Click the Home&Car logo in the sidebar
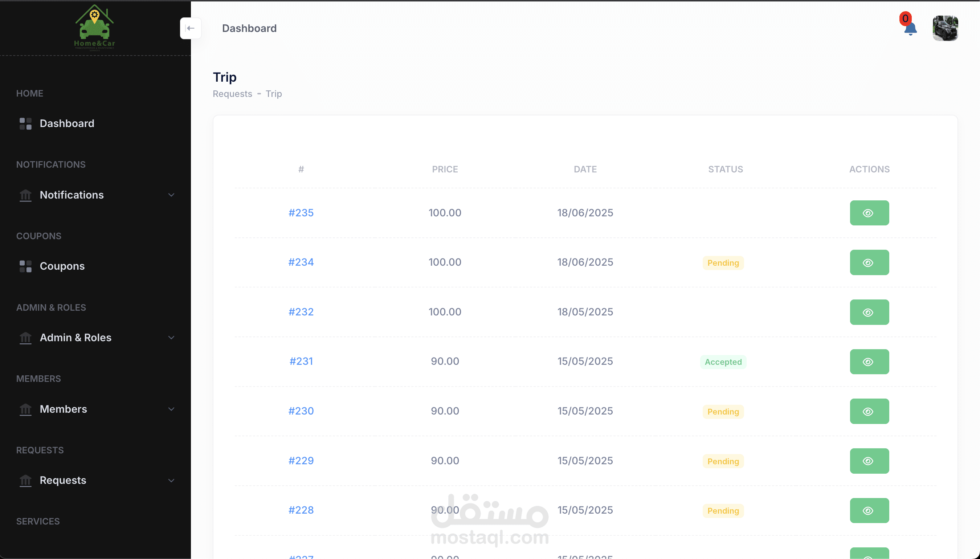 click(x=94, y=27)
